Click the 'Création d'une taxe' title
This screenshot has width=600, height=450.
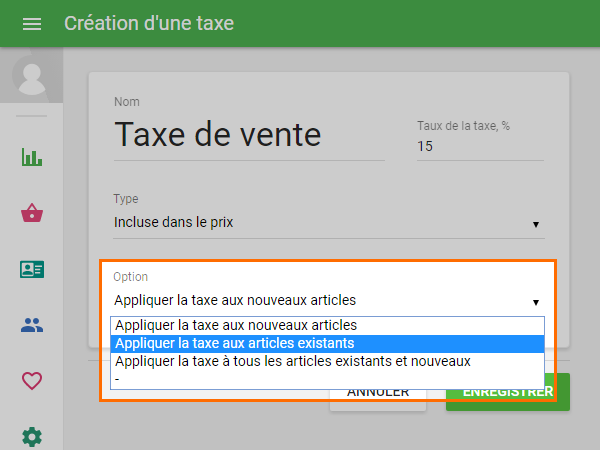point(149,23)
